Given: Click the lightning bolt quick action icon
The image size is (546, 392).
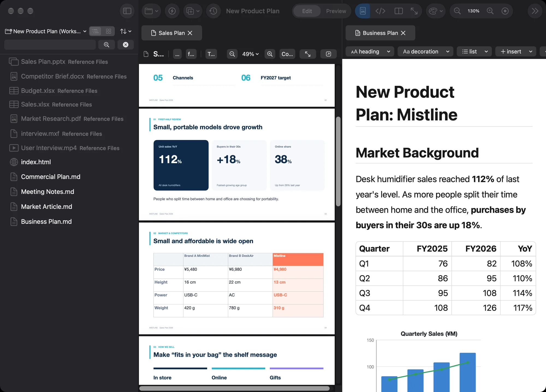Looking at the screenshot, I should 172,11.
